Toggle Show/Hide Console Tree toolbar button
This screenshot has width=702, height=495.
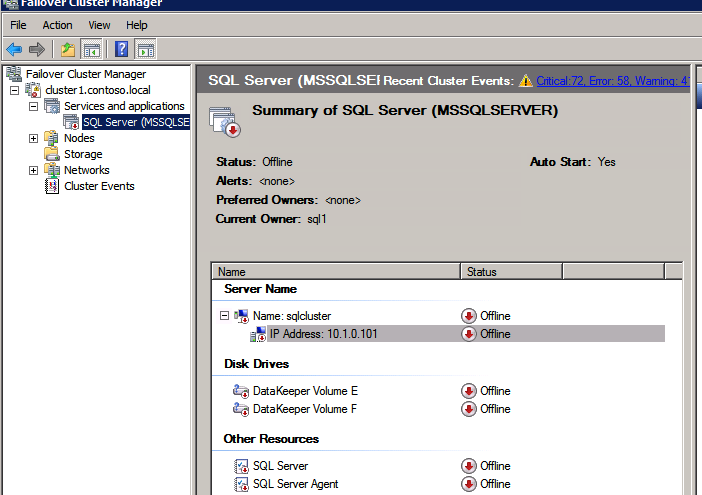tap(92, 49)
